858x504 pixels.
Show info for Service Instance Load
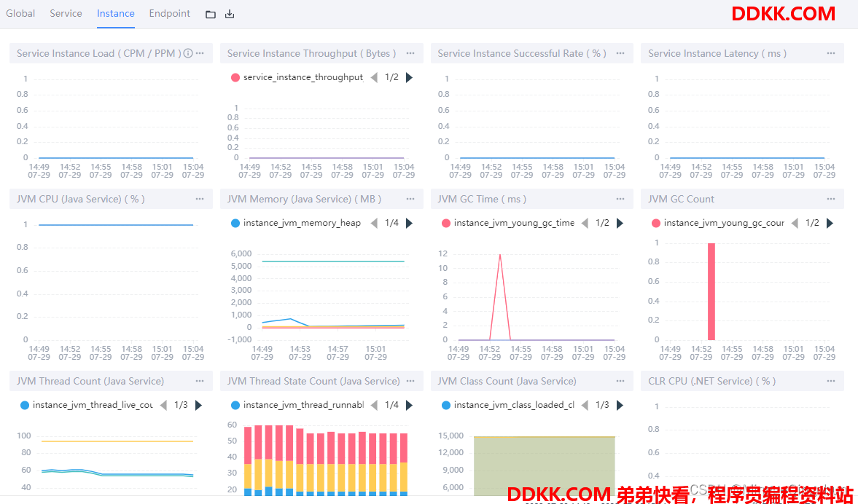[x=187, y=53]
